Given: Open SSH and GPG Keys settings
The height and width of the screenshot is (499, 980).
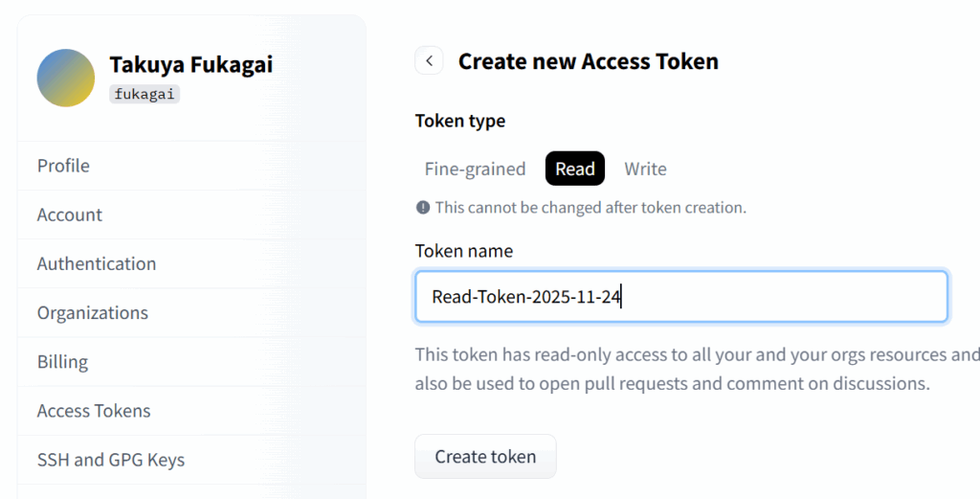Looking at the screenshot, I should [111, 460].
